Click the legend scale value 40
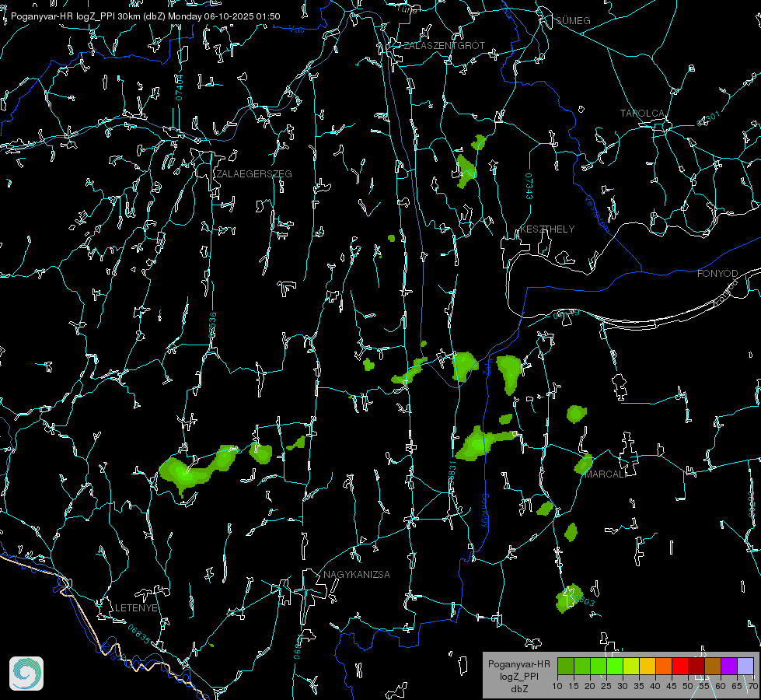The image size is (761, 700). [655, 686]
